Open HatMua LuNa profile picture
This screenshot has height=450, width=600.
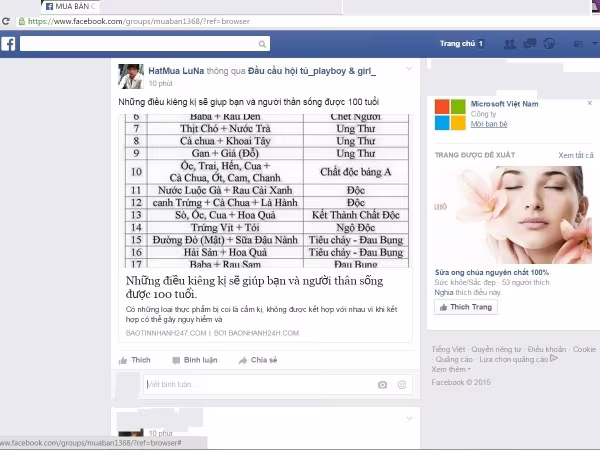[131, 77]
